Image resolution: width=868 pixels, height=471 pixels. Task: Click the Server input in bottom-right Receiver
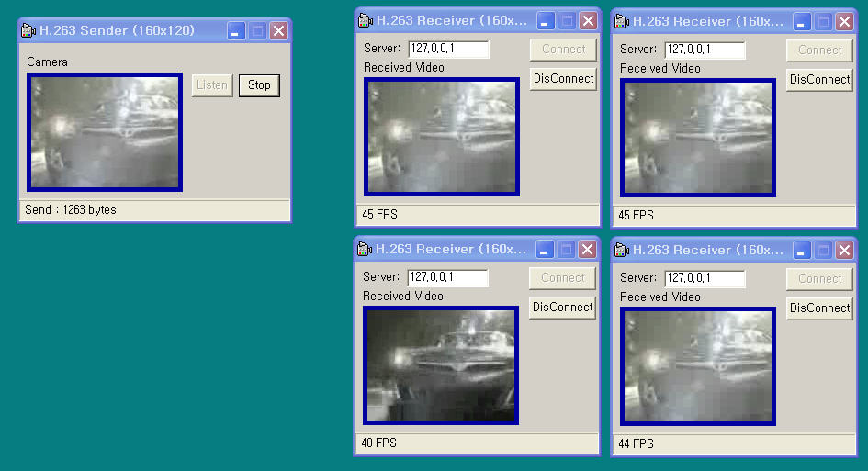point(705,278)
